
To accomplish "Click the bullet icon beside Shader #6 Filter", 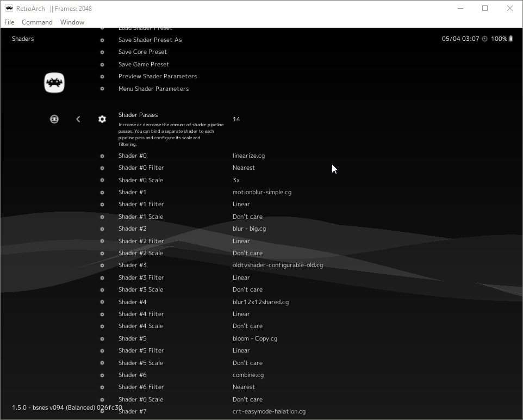I will (102, 387).
